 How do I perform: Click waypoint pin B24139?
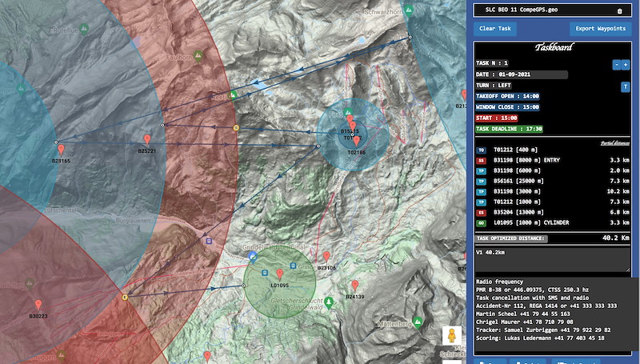pos(354,286)
